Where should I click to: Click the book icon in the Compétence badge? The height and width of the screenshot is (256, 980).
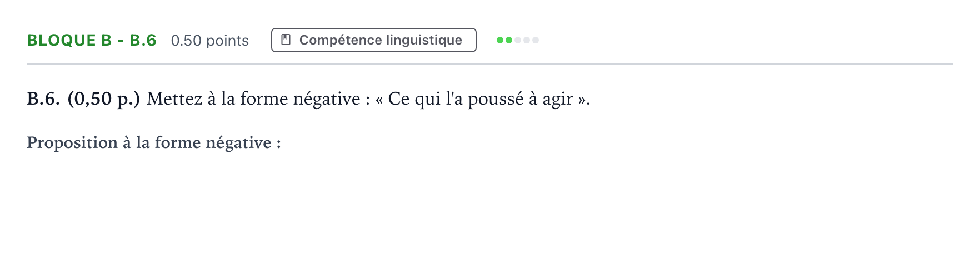pos(286,40)
